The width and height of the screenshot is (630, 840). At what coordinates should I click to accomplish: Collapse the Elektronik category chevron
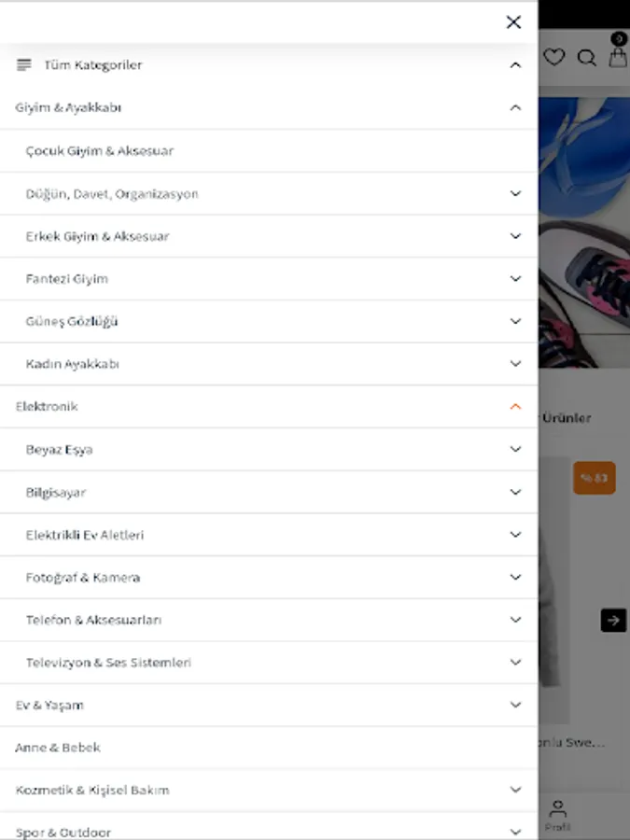tap(515, 407)
